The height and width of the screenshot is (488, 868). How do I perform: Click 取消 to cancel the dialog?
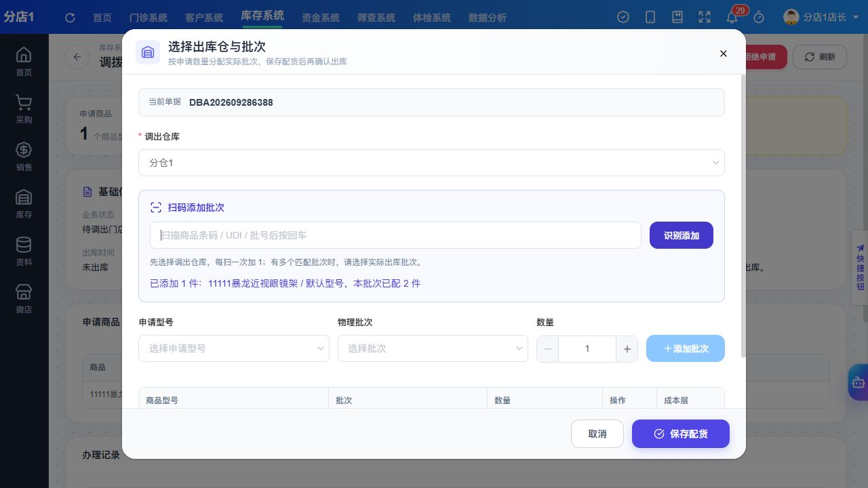pos(597,434)
